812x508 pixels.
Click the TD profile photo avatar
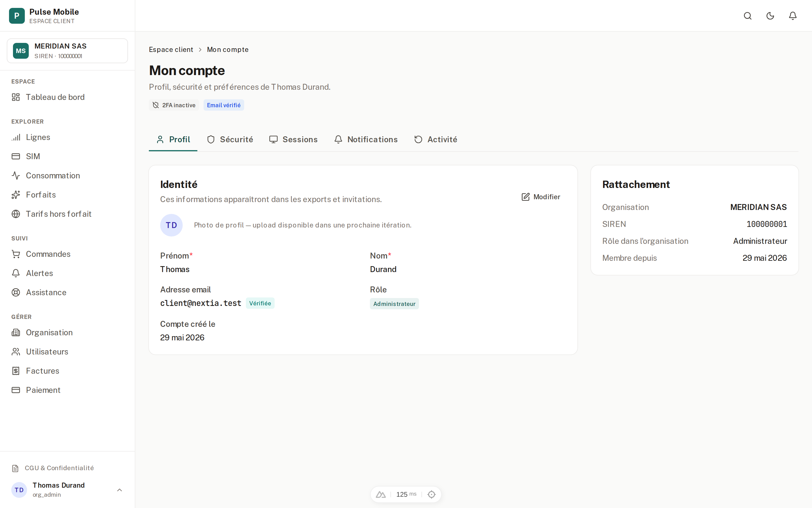click(x=171, y=225)
